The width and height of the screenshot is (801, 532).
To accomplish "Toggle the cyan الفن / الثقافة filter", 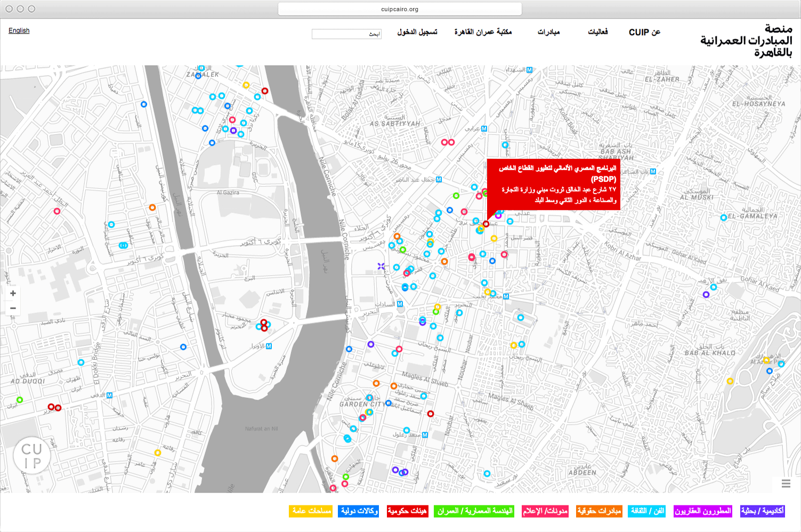I will pyautogui.click(x=647, y=511).
